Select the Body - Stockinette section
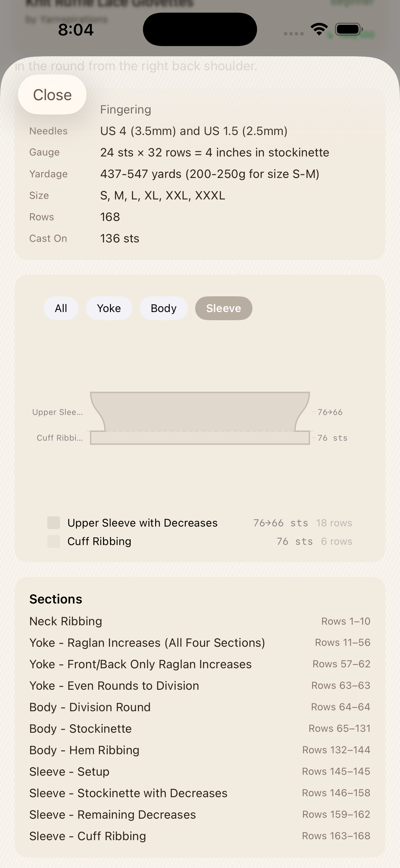Screen dimensions: 400x868 [200, 728]
